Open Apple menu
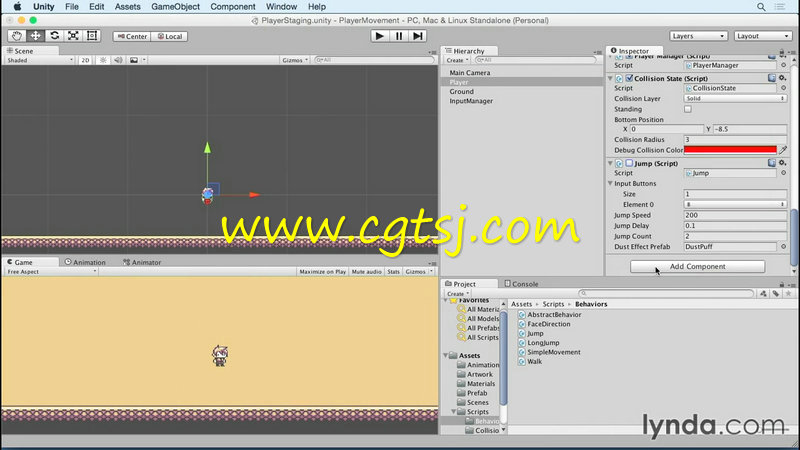 click(x=17, y=7)
